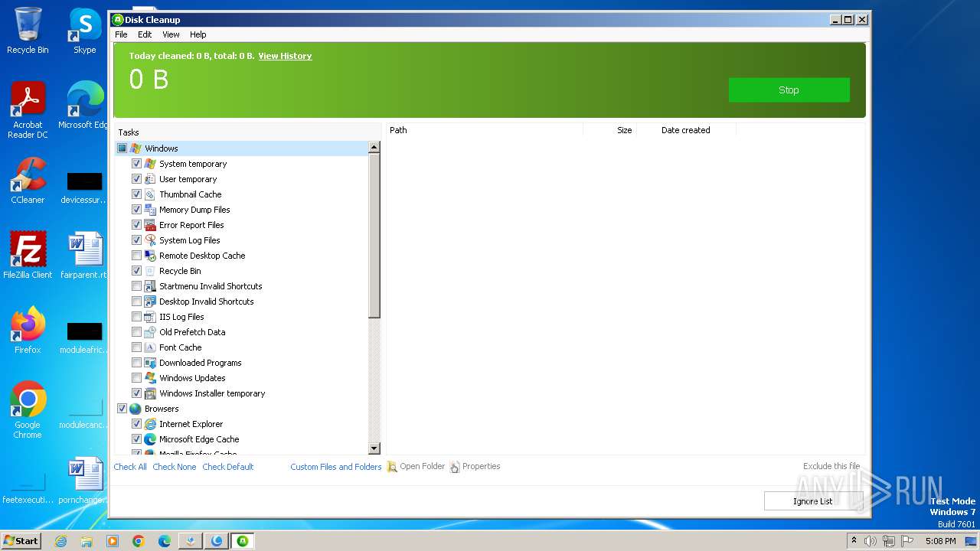Click the Browsers group globe icon
980x551 pixels.
(136, 409)
